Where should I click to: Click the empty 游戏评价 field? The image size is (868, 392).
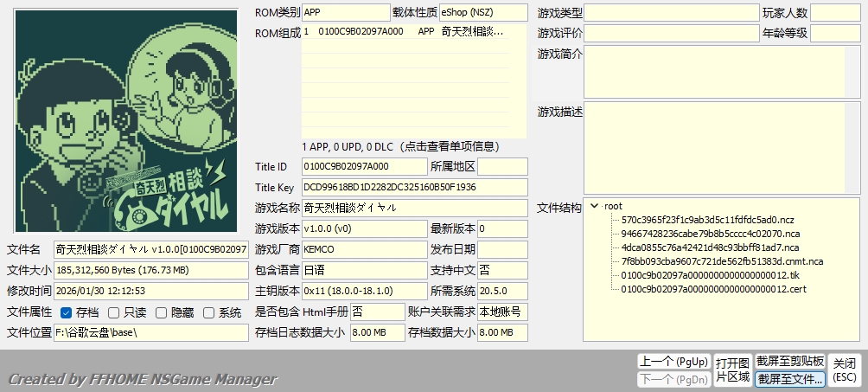pyautogui.click(x=672, y=33)
